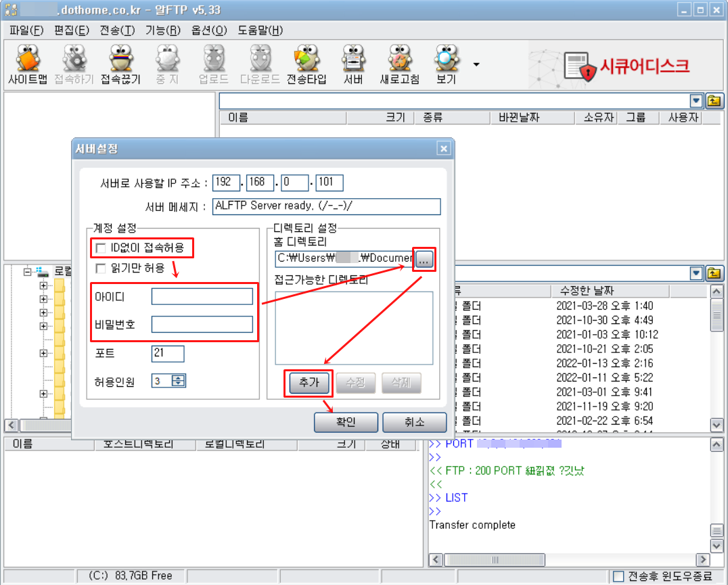Open the 서버 server icon
This screenshot has width=728, height=585.
tap(353, 64)
